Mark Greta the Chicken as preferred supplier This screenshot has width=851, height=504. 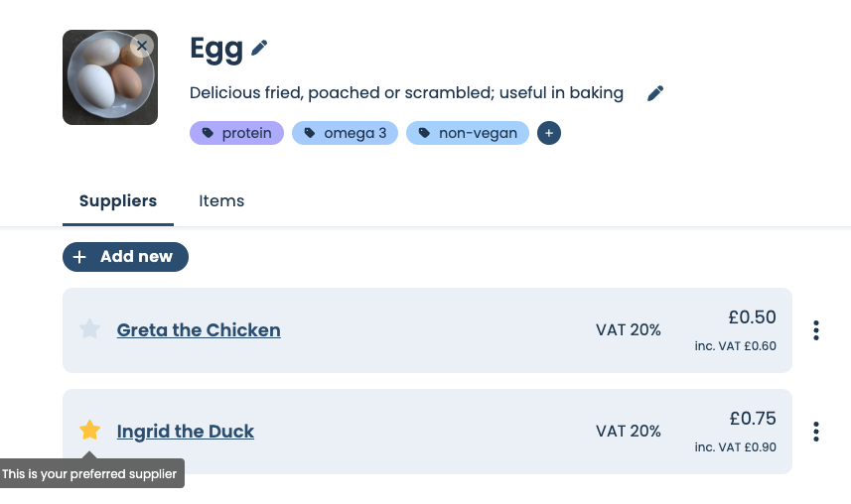(90, 329)
